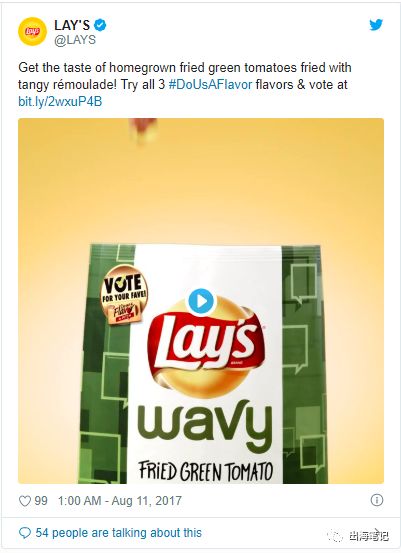Open the tweet timestamp Aug 11, 2017
Viewport: 401px width, 553px height.
coord(120,501)
